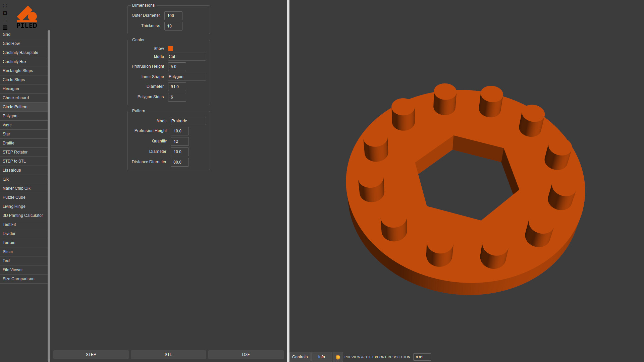
Task: Select the Puzzle Cube sidebar entry
Action: click(14, 197)
